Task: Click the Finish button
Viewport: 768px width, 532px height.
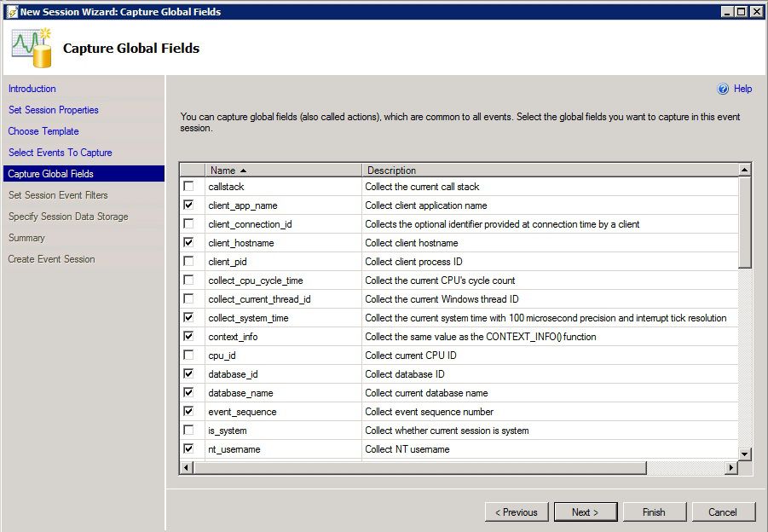Action: (655, 512)
